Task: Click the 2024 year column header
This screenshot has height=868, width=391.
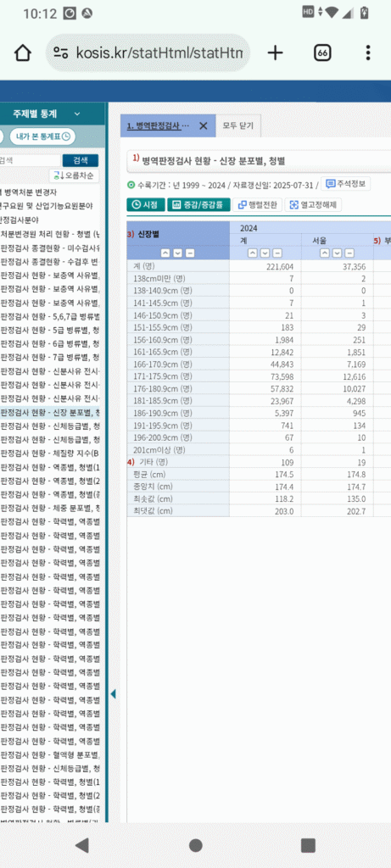Action: pos(249,227)
